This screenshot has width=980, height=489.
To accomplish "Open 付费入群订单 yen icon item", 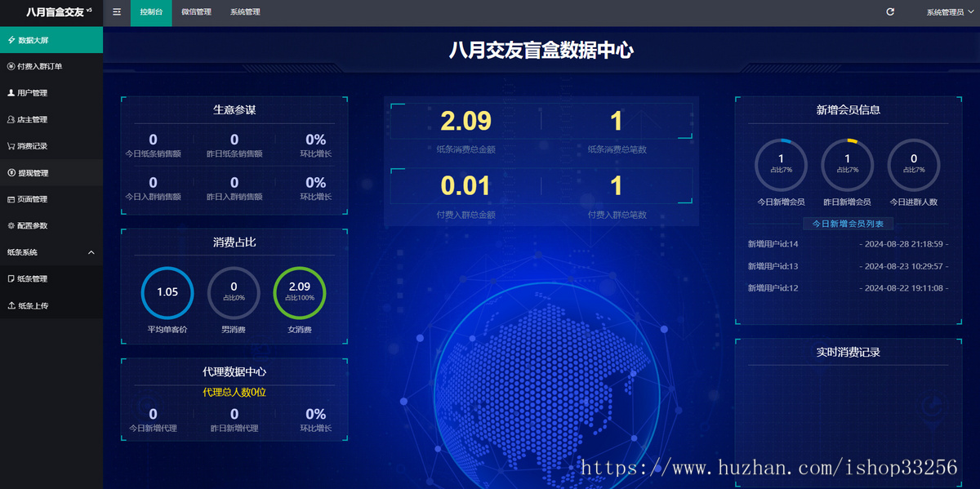I will [51, 66].
